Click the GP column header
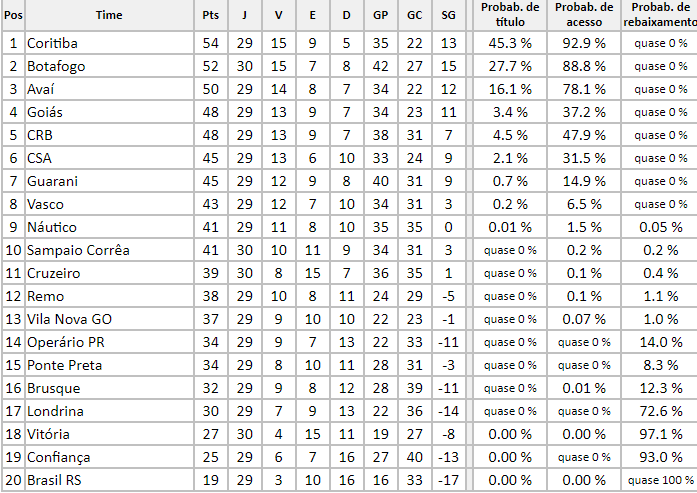697x493 pixels. click(380, 15)
